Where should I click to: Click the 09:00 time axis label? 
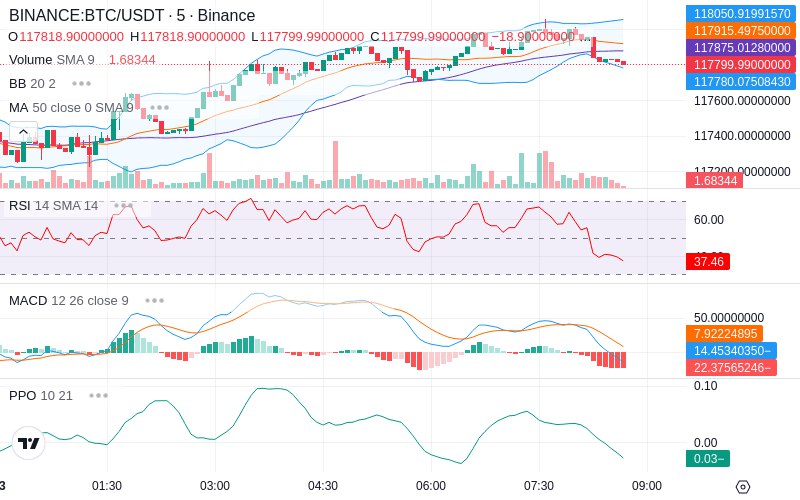click(647, 486)
